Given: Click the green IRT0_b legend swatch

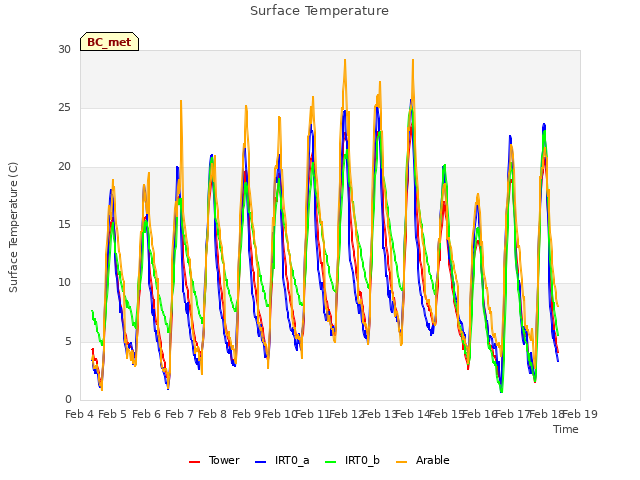Looking at the screenshot, I should point(331,462).
